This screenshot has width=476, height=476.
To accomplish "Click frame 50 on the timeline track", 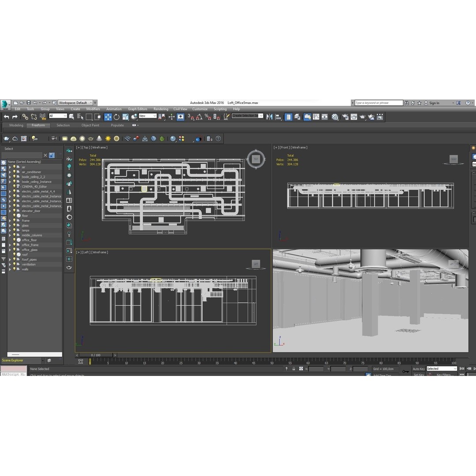I will pos(271,361).
